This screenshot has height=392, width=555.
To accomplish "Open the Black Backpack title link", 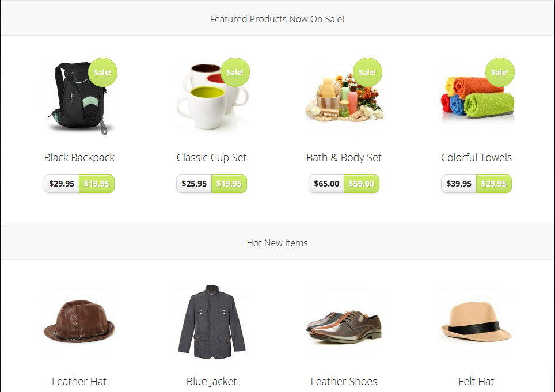I will tap(79, 158).
